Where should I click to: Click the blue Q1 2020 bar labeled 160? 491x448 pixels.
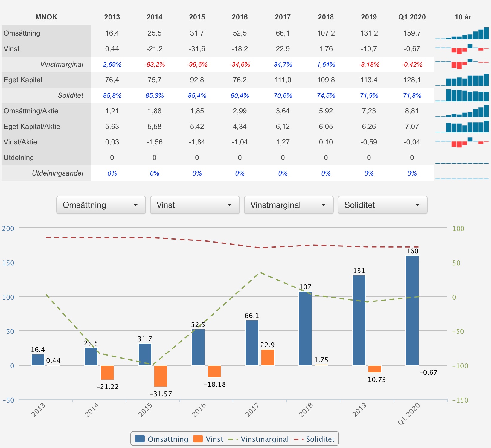click(x=412, y=310)
